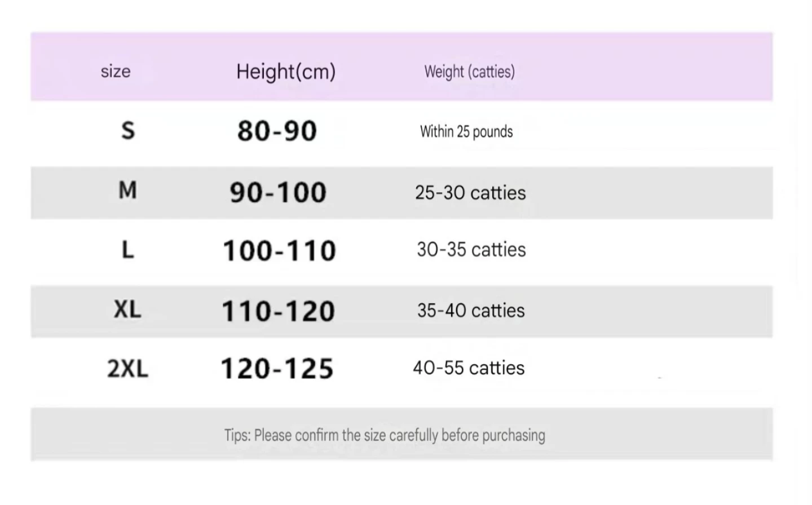Image resolution: width=812 pixels, height=505 pixels.
Task: Select the S size label
Action: [128, 131]
